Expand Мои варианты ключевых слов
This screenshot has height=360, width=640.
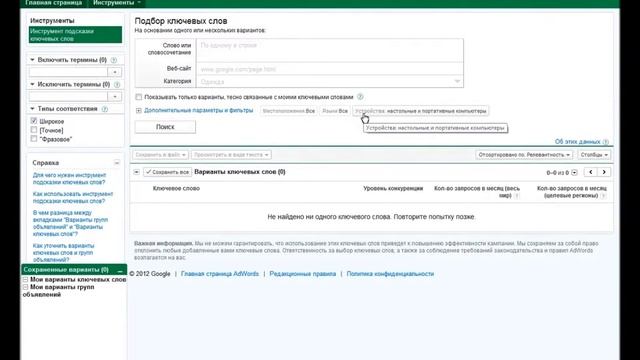[x=26, y=280]
